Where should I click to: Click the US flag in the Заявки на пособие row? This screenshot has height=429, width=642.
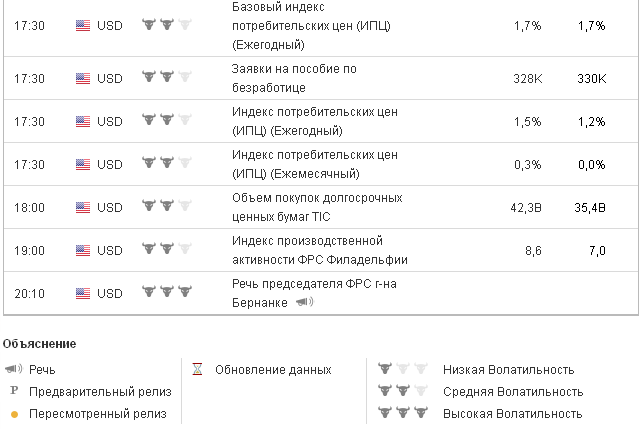(x=83, y=77)
